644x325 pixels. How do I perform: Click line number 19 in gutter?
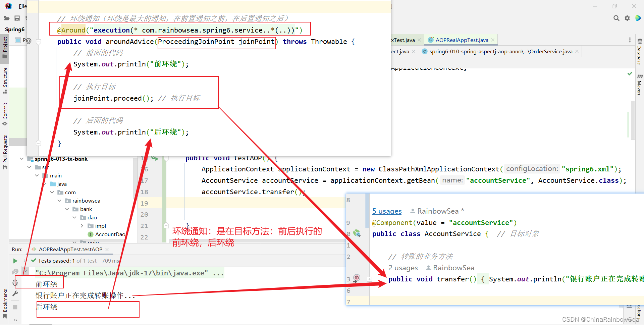[x=144, y=203]
